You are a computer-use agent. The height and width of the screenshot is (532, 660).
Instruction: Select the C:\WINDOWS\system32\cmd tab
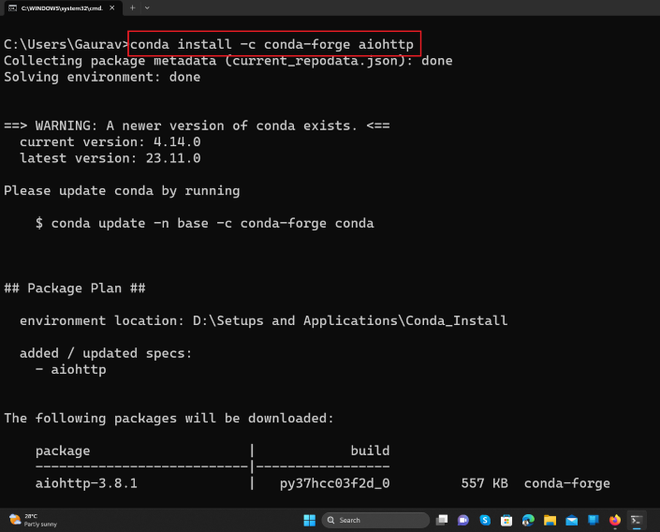63,8
